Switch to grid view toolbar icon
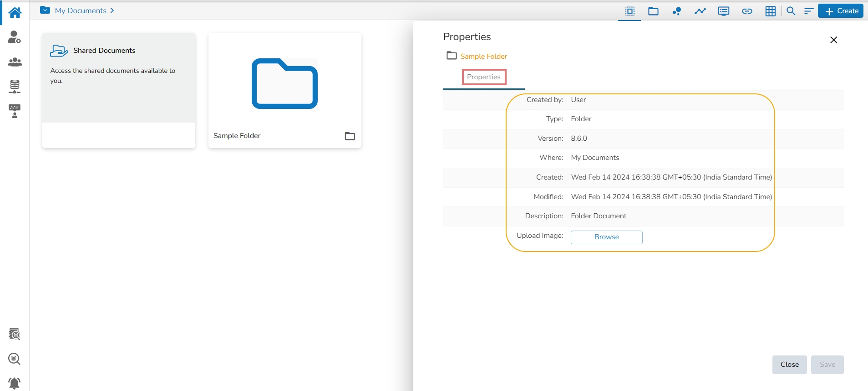 pyautogui.click(x=771, y=11)
